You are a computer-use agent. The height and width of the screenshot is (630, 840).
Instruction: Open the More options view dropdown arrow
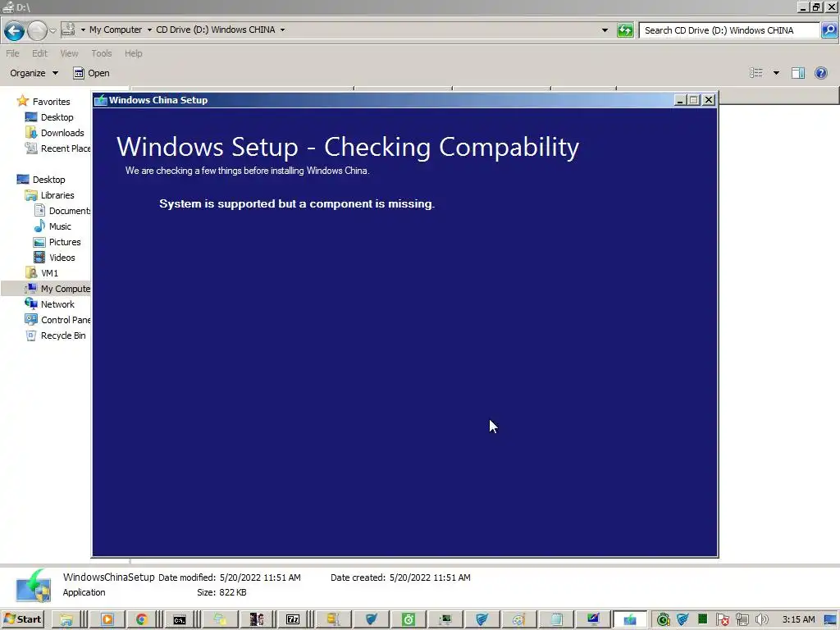[x=776, y=73]
